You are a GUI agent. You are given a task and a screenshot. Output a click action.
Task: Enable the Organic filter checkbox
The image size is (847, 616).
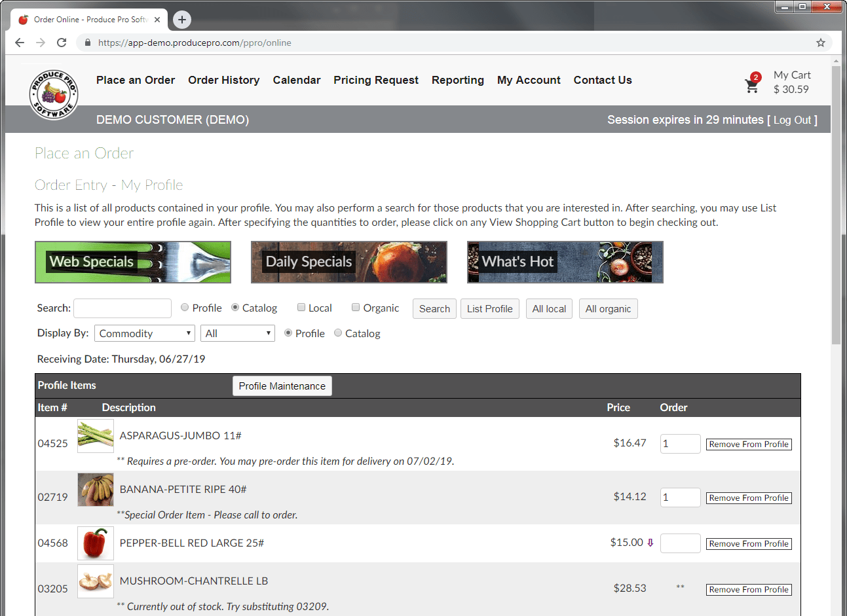point(356,306)
